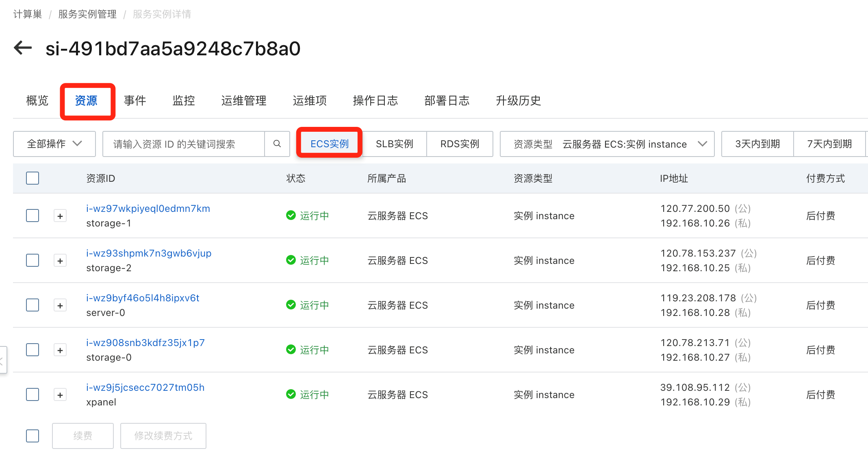Click the plus icon beside server-0
The height and width of the screenshot is (453, 868).
60,305
